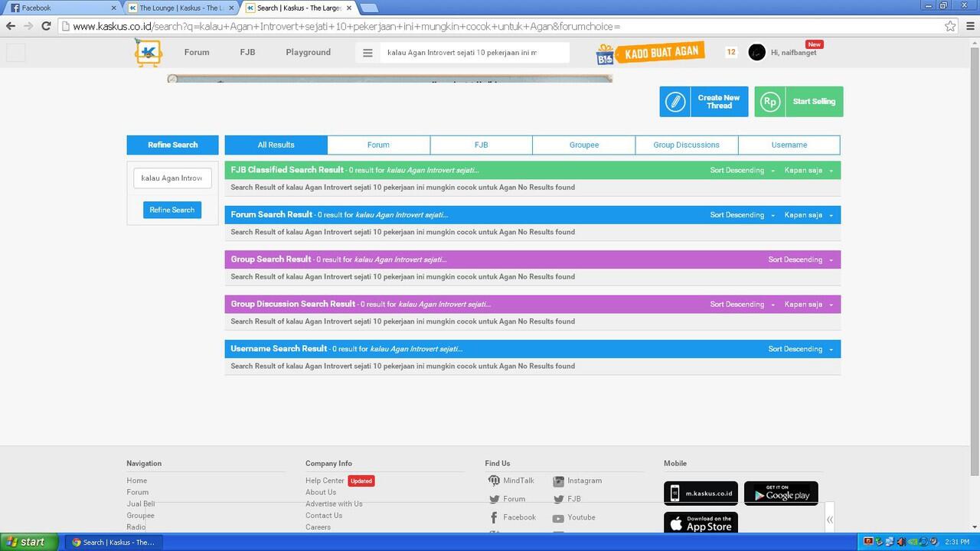Switch to the FJB results tab
Viewport: 980px width, 551px height.
(x=481, y=145)
